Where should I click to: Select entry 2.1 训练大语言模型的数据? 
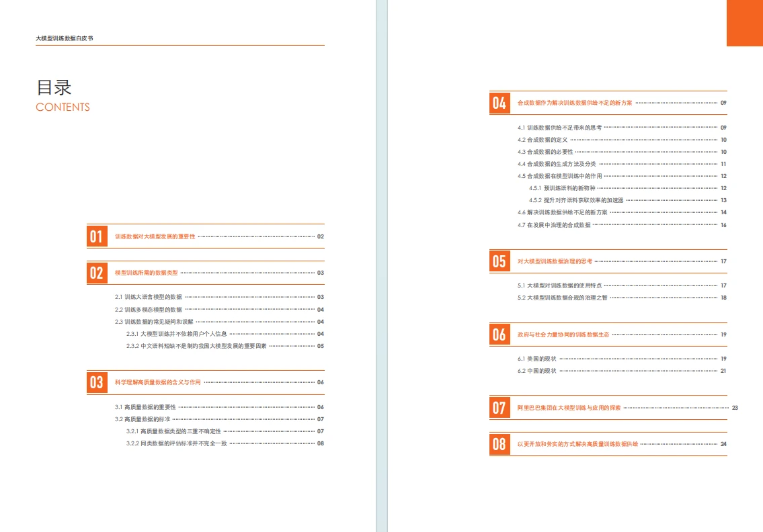pos(149,297)
